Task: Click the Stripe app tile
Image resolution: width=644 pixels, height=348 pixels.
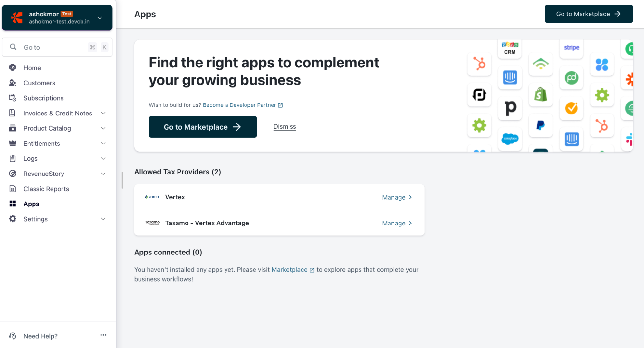Action: [572, 49]
